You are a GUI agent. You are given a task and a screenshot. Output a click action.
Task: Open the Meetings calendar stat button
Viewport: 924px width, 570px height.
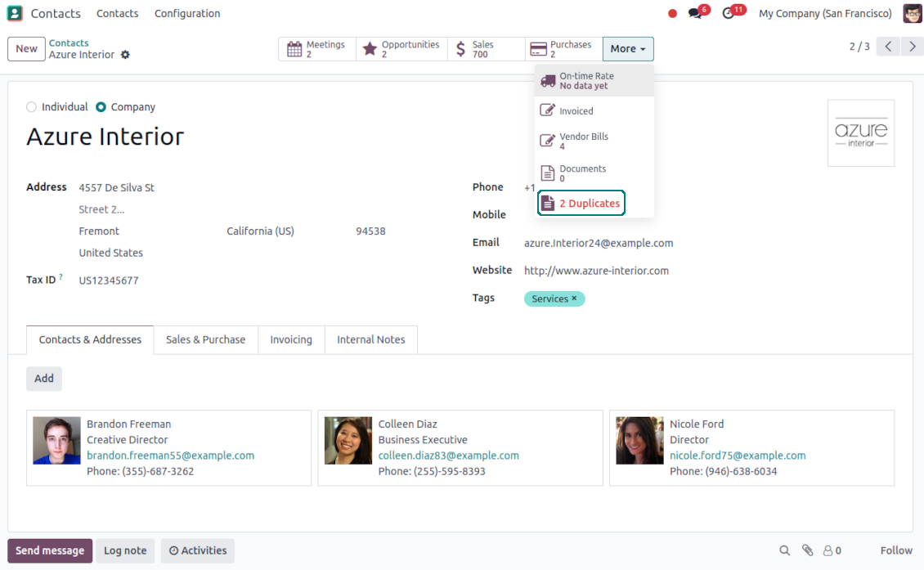(317, 49)
